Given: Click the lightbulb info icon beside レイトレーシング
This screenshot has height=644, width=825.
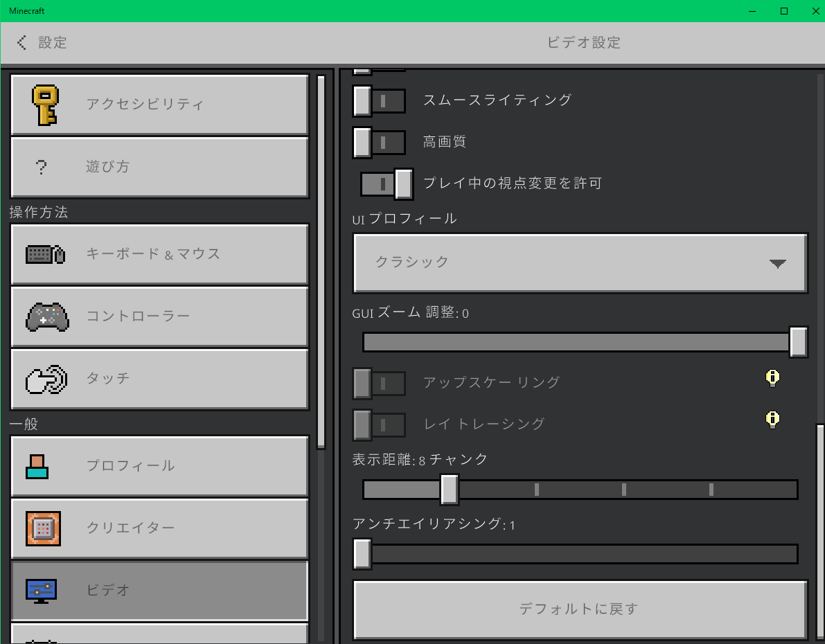Looking at the screenshot, I should coord(772,420).
